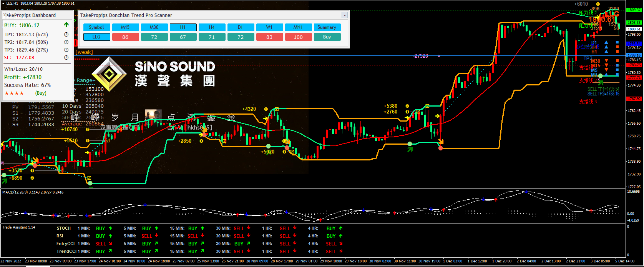This screenshot has height=267, width=644.
Task: Click the red 100 score under MN1
Action: click(x=298, y=37)
